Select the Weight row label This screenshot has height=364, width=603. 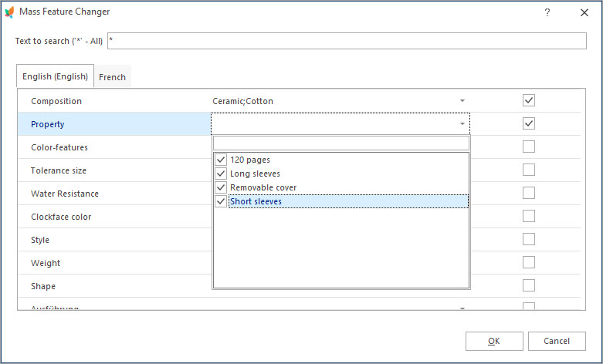click(x=46, y=263)
